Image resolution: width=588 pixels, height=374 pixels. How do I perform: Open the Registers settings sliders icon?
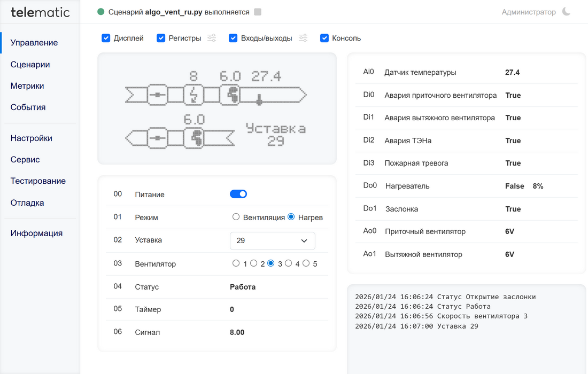coord(212,38)
